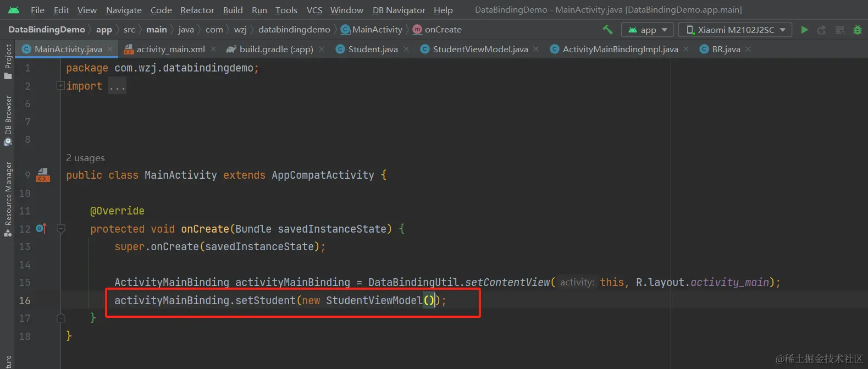The height and width of the screenshot is (369, 868).
Task: Close the Student.java tab
Action: tap(406, 49)
